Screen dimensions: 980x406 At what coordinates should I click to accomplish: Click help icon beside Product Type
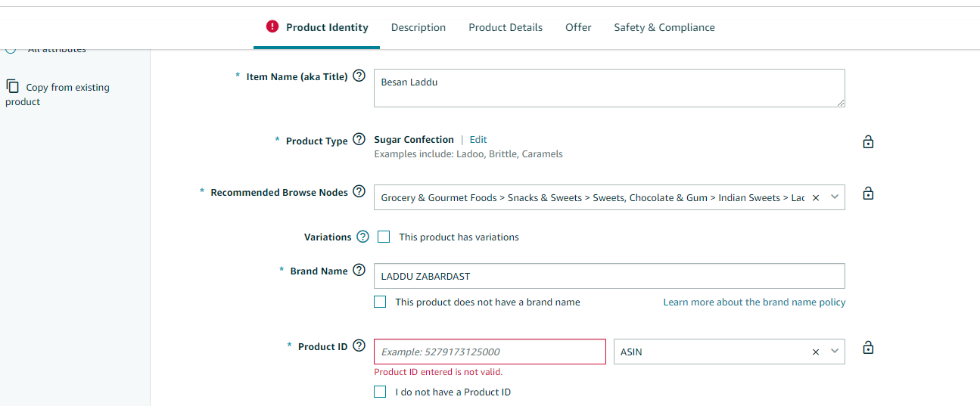point(359,140)
